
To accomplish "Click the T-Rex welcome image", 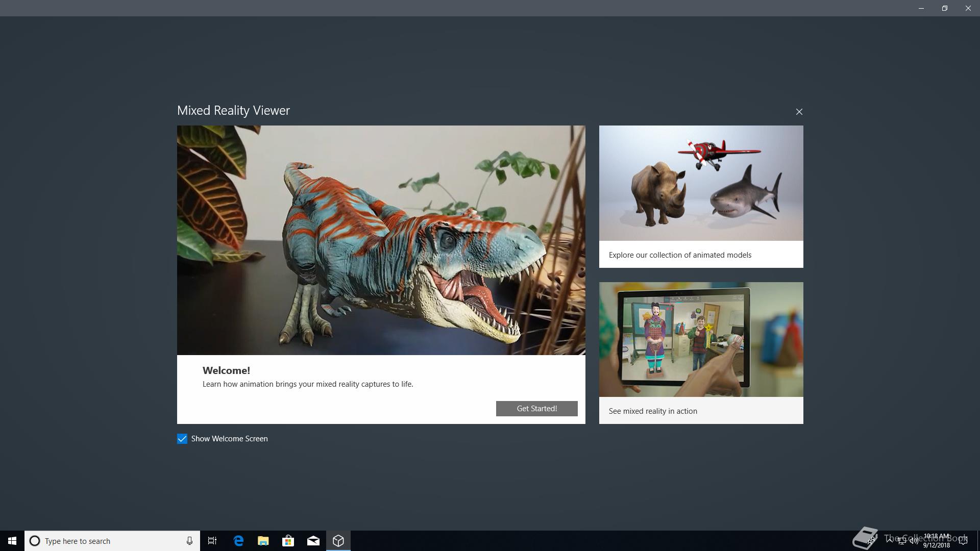I will click(x=381, y=240).
